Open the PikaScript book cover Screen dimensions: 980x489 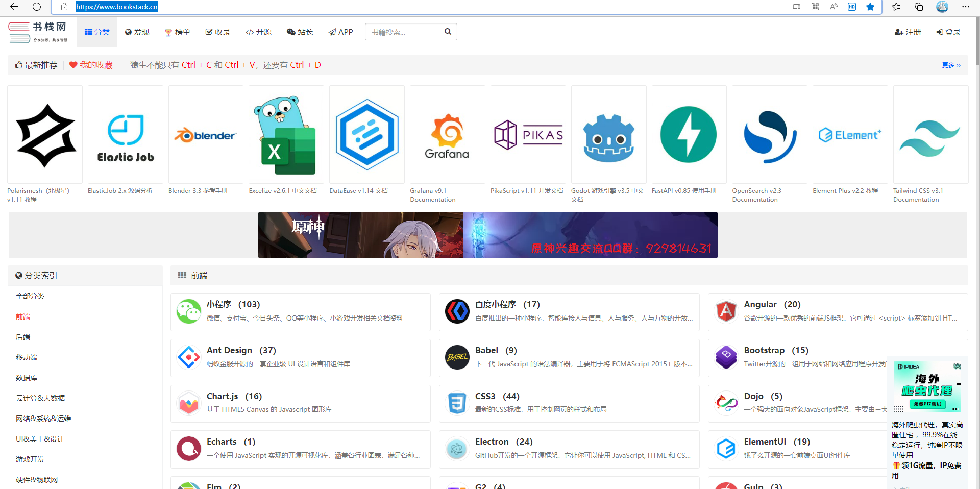point(528,134)
